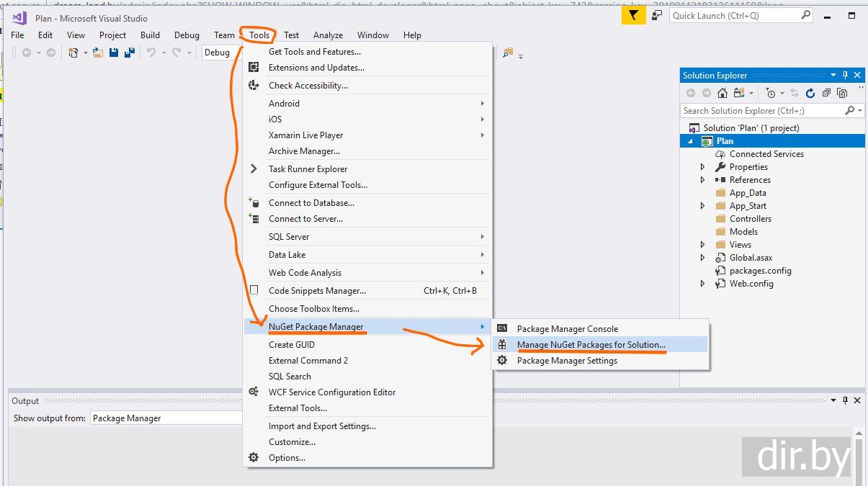Open the Analyze menu
Viewport: 868px width, 486px height.
(x=328, y=35)
